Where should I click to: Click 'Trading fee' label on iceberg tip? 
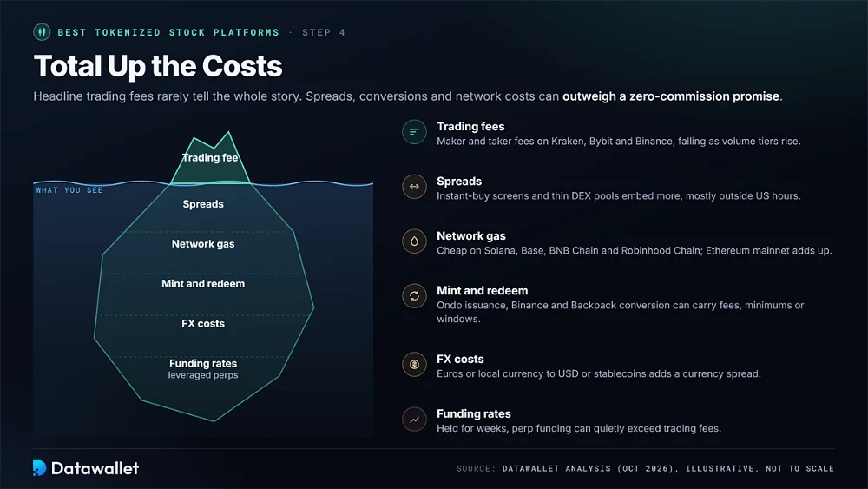210,158
